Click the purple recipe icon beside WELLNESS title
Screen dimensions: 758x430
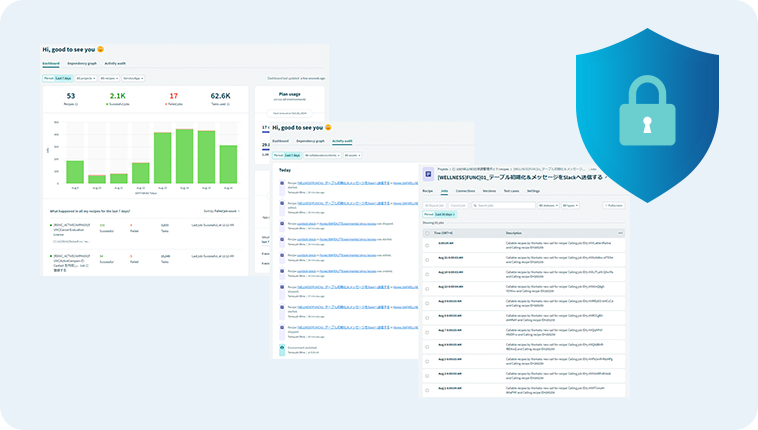[428, 174]
